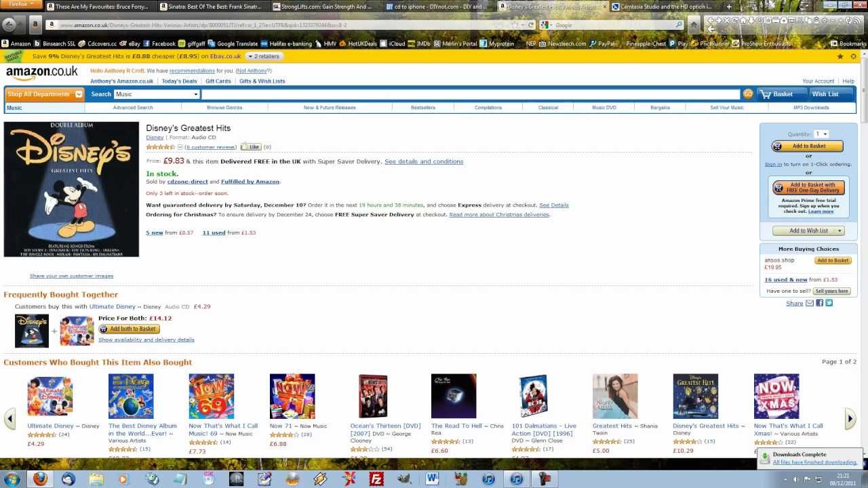Viewport: 868px width, 488px height.
Task: Click the Like thumbs-up button
Action: click(x=251, y=146)
